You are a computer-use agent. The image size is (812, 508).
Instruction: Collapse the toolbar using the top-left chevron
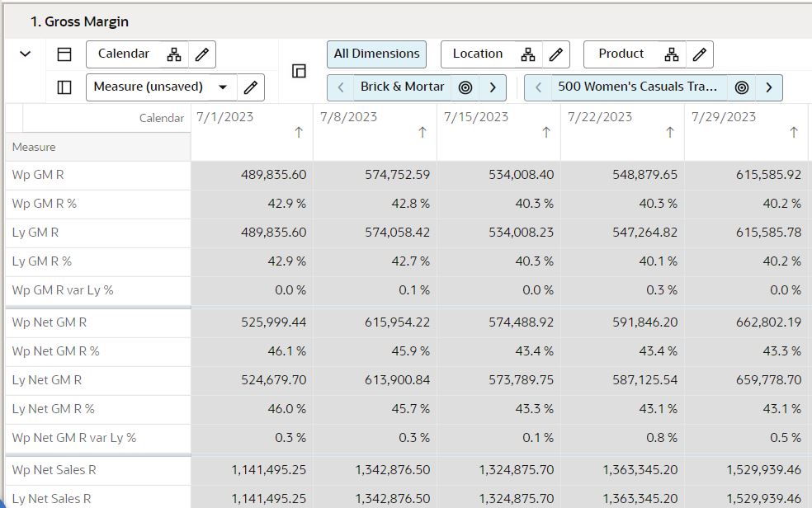[x=24, y=54]
